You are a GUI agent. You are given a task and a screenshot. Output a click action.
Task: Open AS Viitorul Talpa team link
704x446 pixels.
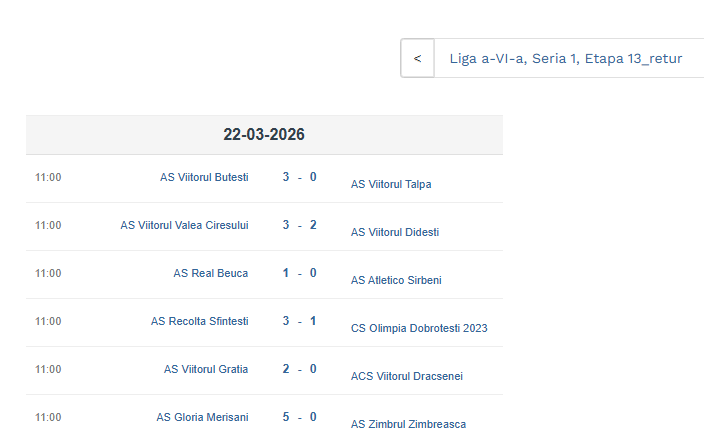(391, 184)
